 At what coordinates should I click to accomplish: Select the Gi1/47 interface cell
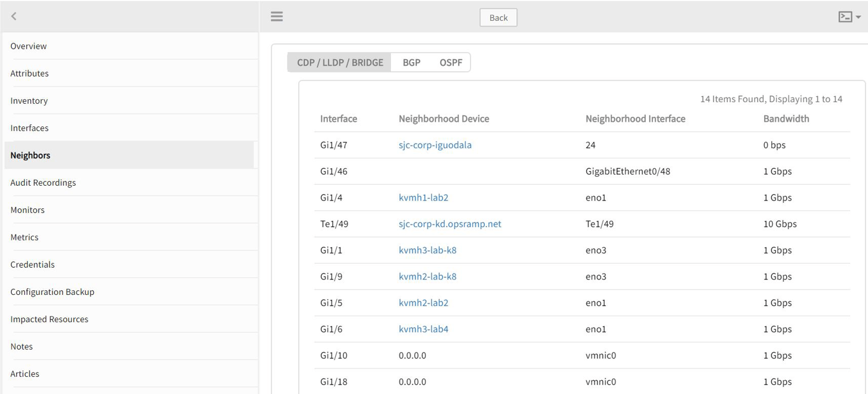click(x=334, y=145)
